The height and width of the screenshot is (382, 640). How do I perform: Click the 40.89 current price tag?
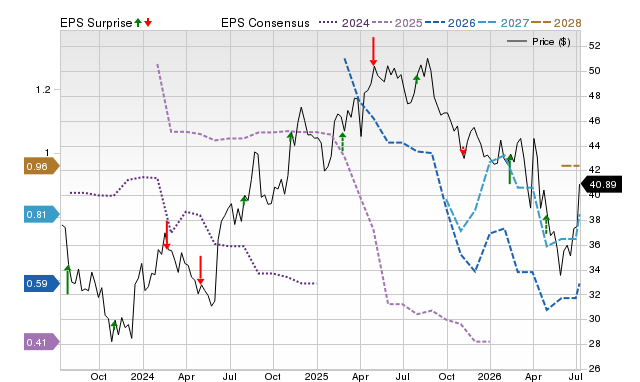(601, 184)
